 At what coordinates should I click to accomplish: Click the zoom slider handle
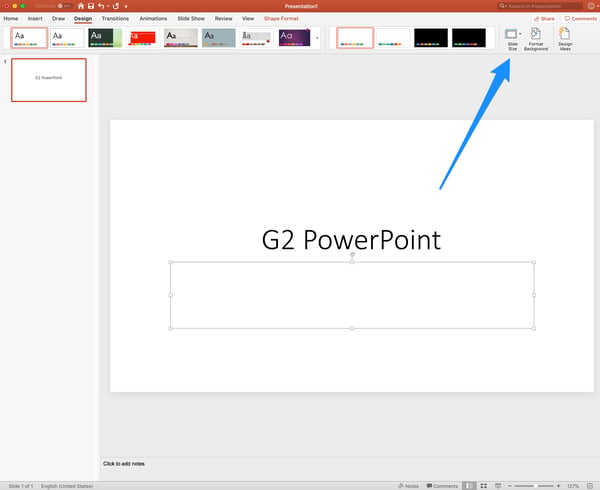(x=535, y=486)
